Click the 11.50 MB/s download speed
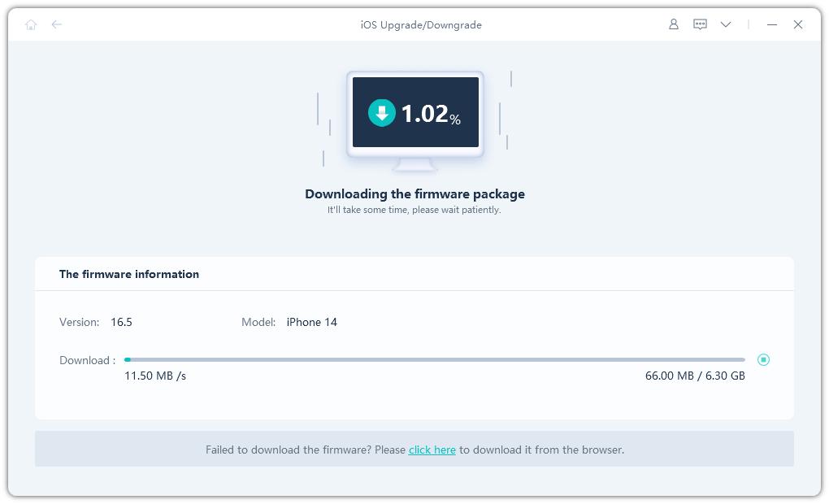Screen dimensions: 829x504 155,376
